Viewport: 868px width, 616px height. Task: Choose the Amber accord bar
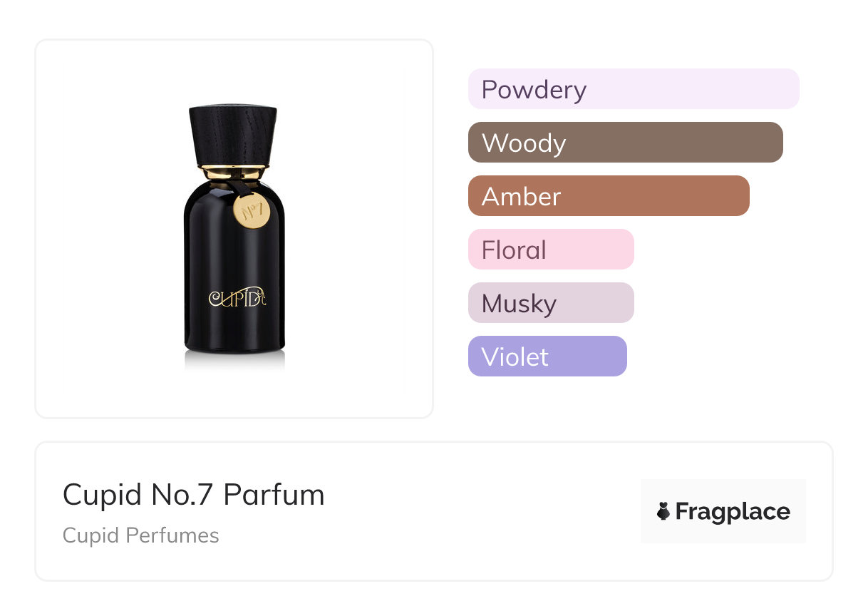click(608, 196)
